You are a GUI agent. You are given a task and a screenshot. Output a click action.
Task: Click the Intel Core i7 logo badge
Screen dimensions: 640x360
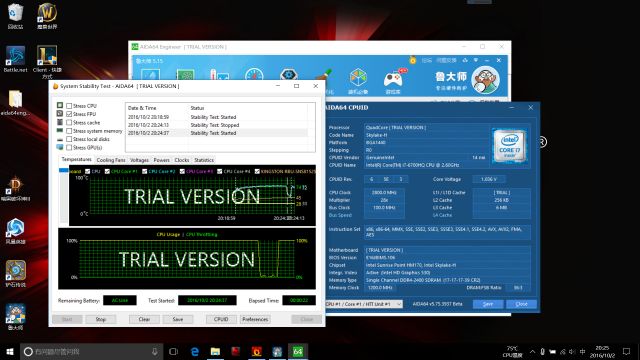(509, 146)
